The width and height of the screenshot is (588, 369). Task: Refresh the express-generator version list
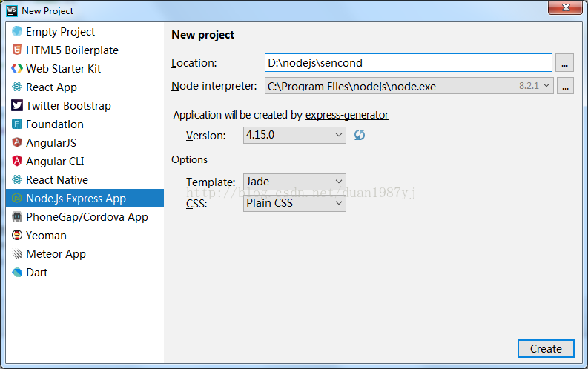point(360,135)
